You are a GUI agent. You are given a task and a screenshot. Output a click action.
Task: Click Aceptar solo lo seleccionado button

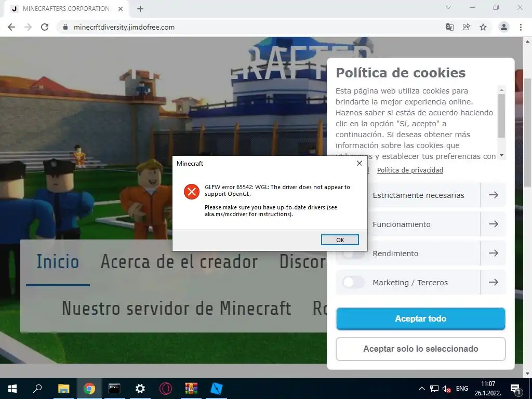(x=421, y=349)
